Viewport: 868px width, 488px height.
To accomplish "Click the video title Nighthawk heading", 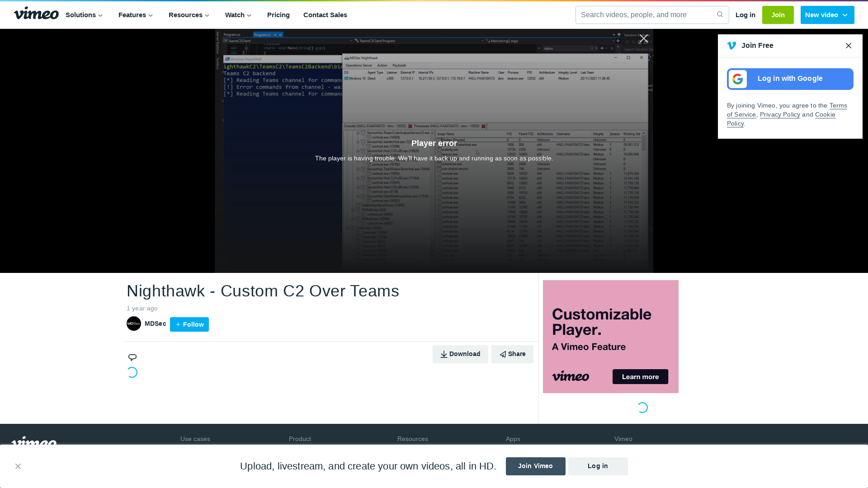I will pos(263,291).
